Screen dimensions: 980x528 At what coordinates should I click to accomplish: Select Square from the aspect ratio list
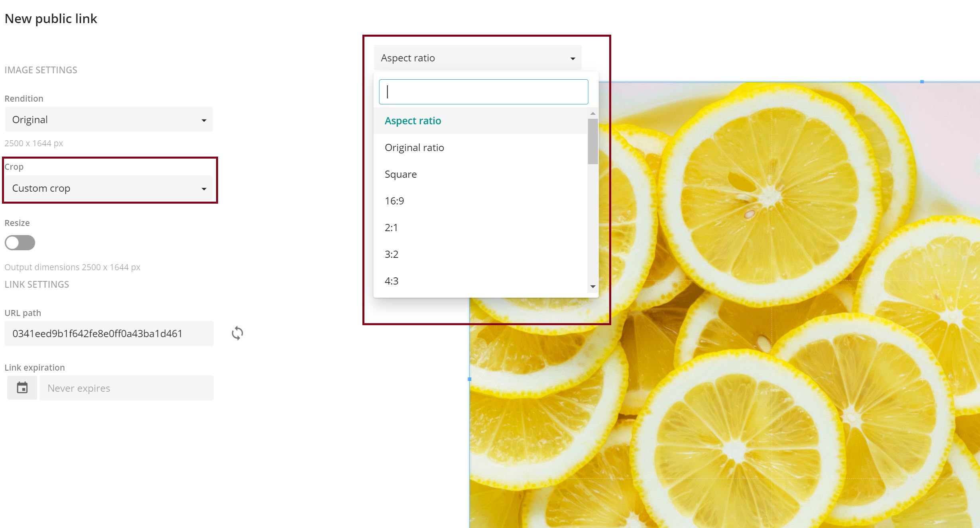click(400, 174)
